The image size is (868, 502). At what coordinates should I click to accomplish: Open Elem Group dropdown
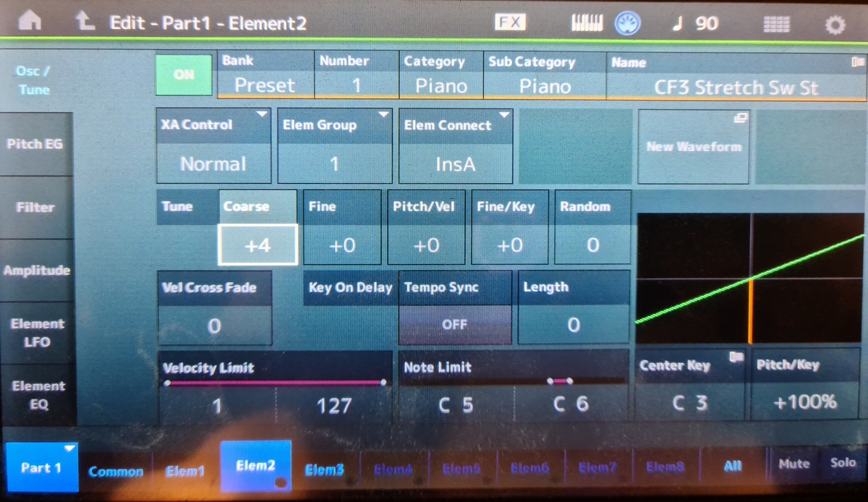pyautogui.click(x=334, y=146)
